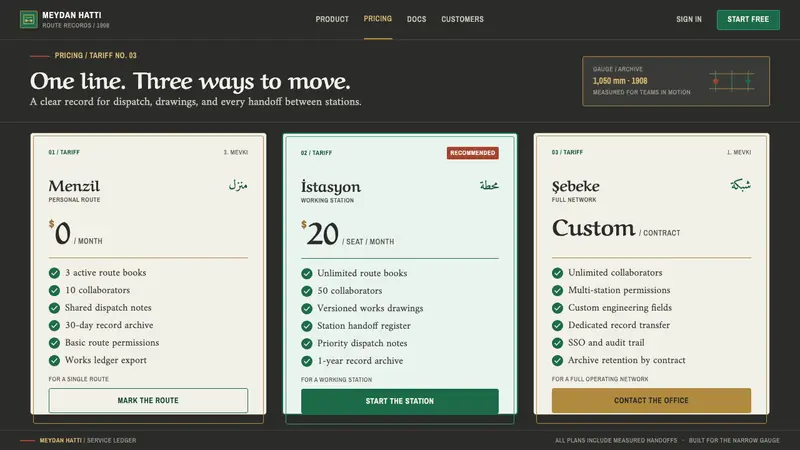Click the '02 / TARIFF' label
This screenshot has height=450, width=800.
coord(316,153)
